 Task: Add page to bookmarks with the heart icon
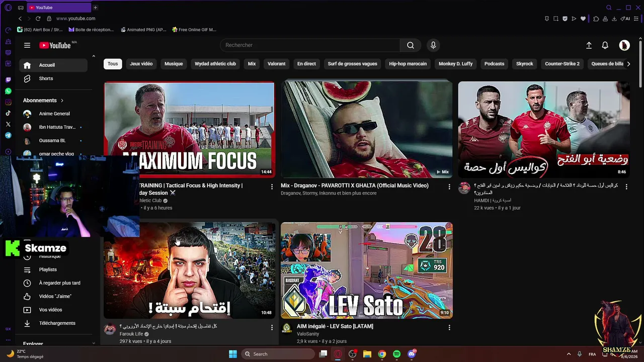583,19
